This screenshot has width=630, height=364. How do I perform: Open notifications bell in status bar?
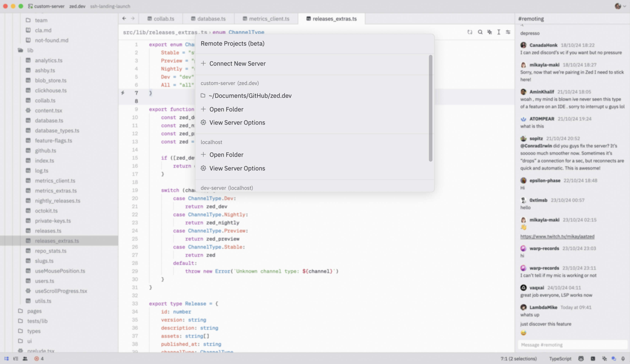pyautogui.click(x=623, y=358)
